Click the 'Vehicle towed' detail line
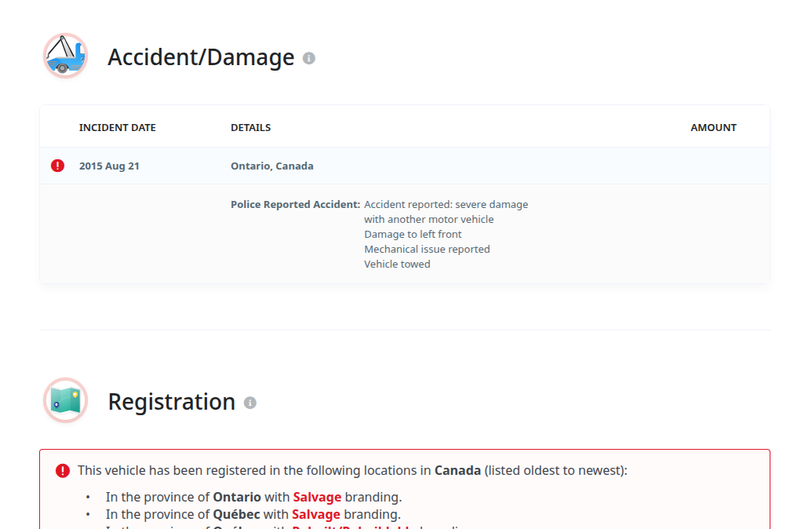Screen dimensions: 812x529 [x=397, y=264]
